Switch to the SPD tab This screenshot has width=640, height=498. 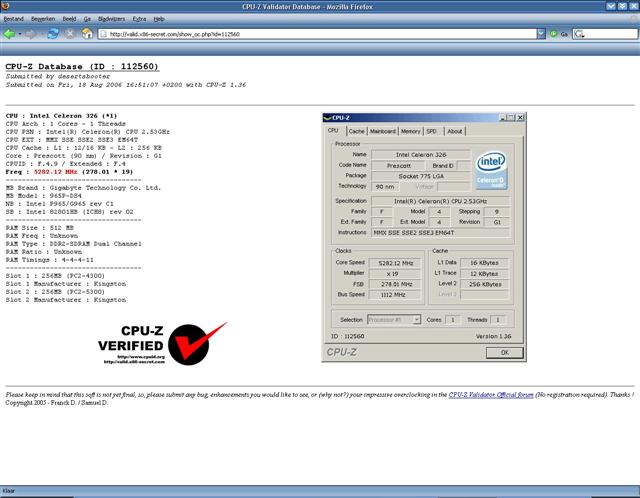pyautogui.click(x=432, y=131)
